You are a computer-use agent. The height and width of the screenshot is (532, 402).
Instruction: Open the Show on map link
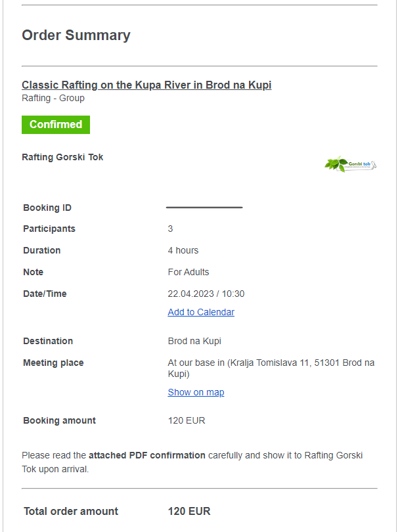pos(196,392)
